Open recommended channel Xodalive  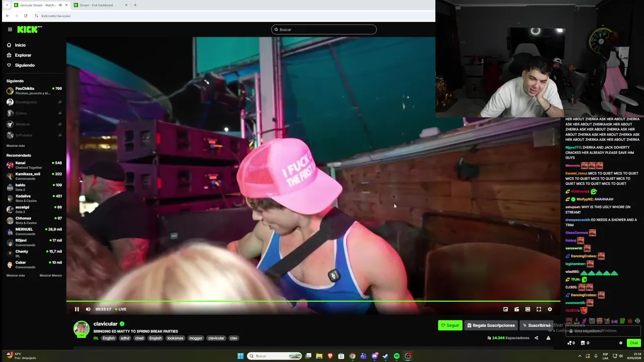34,198
